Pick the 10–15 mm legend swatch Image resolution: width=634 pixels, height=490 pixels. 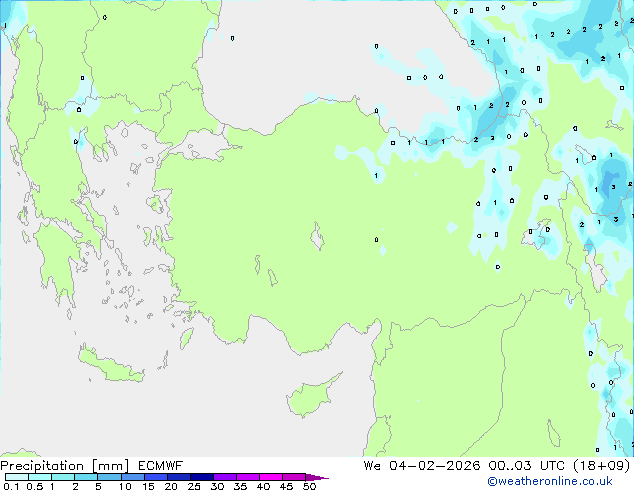pos(132,477)
